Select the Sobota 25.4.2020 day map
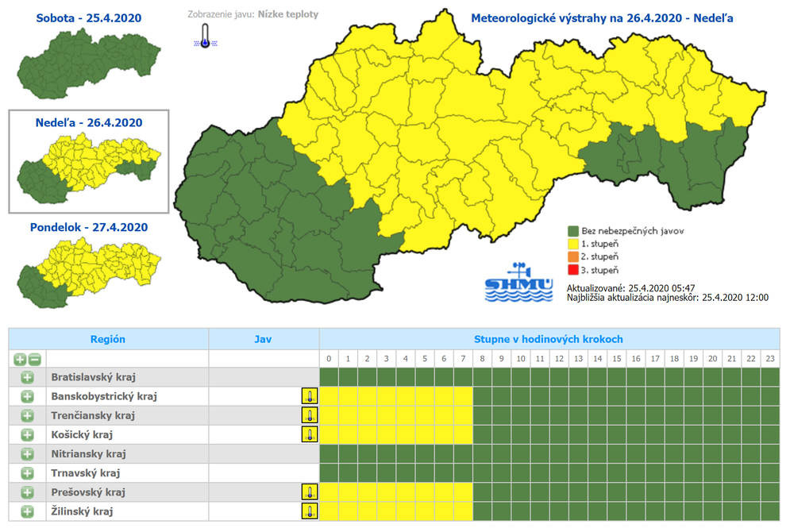Viewport: 794px width, 532px height. (88, 60)
